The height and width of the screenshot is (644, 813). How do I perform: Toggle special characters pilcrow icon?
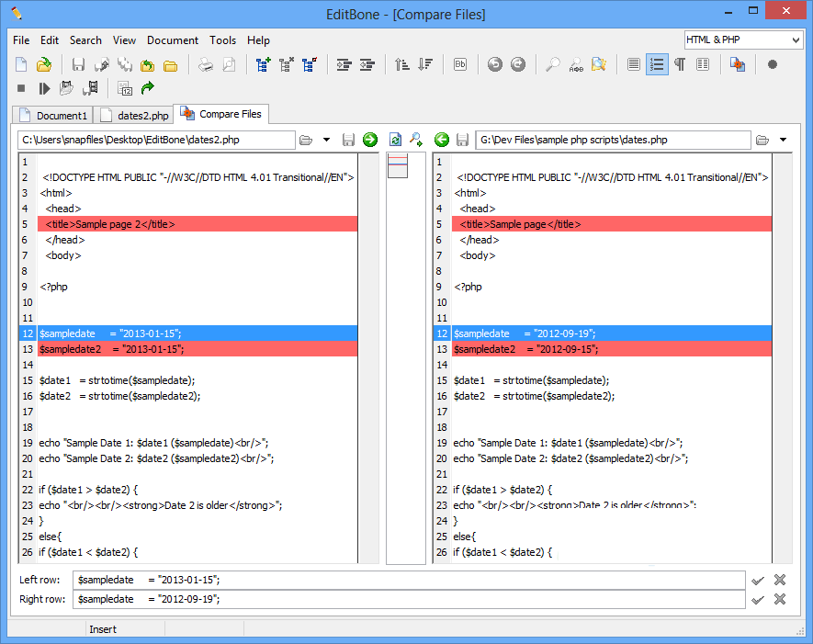[x=680, y=64]
